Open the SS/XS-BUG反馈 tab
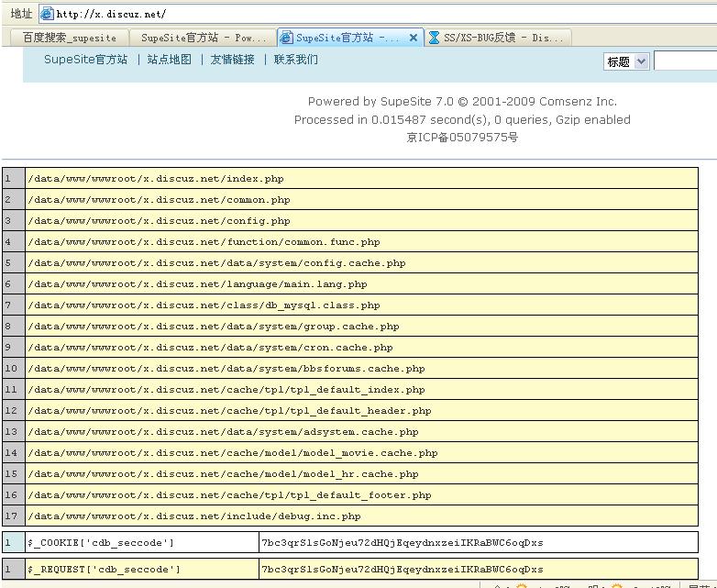 point(498,38)
